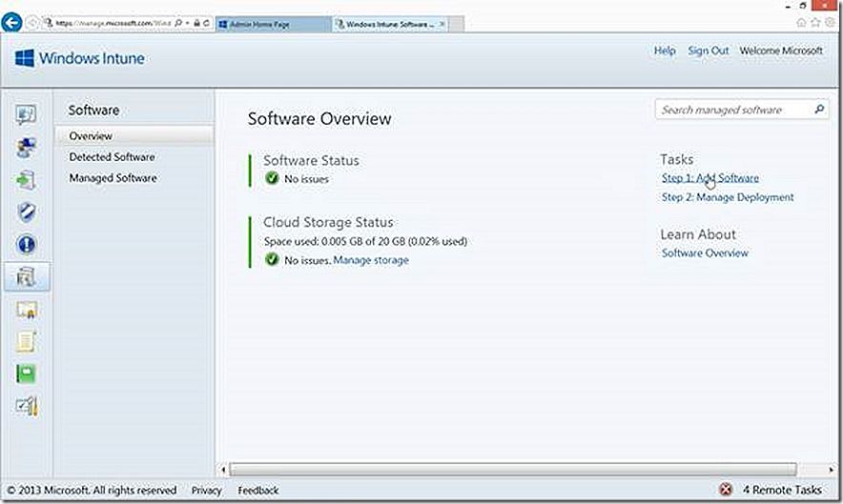Open the Policy workspace icon
Image resolution: width=843 pixels, height=504 pixels.
click(26, 342)
